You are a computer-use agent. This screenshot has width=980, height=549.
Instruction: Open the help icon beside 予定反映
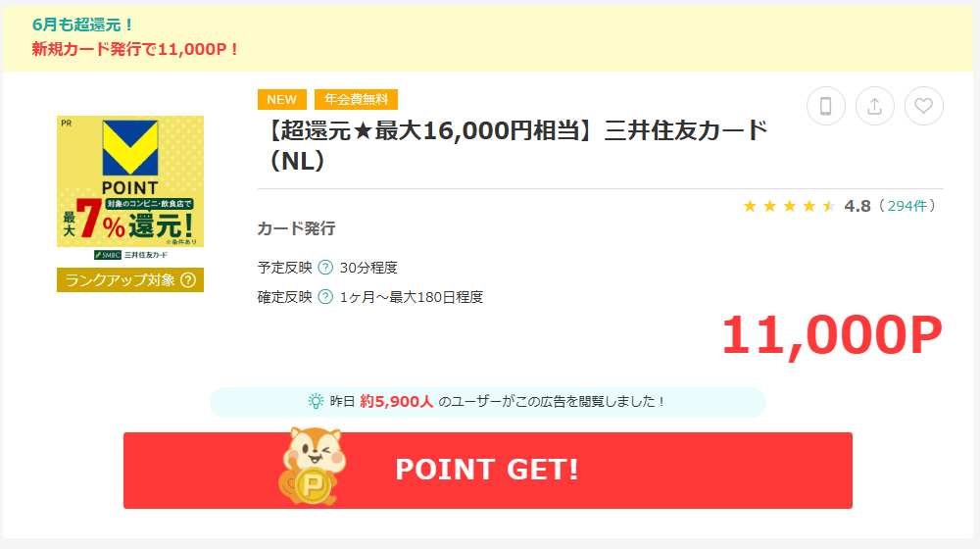click(x=325, y=268)
